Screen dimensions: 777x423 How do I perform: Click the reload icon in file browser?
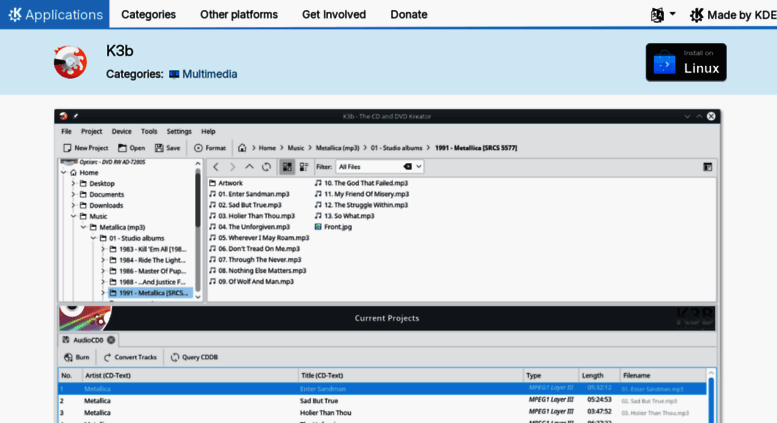point(266,167)
